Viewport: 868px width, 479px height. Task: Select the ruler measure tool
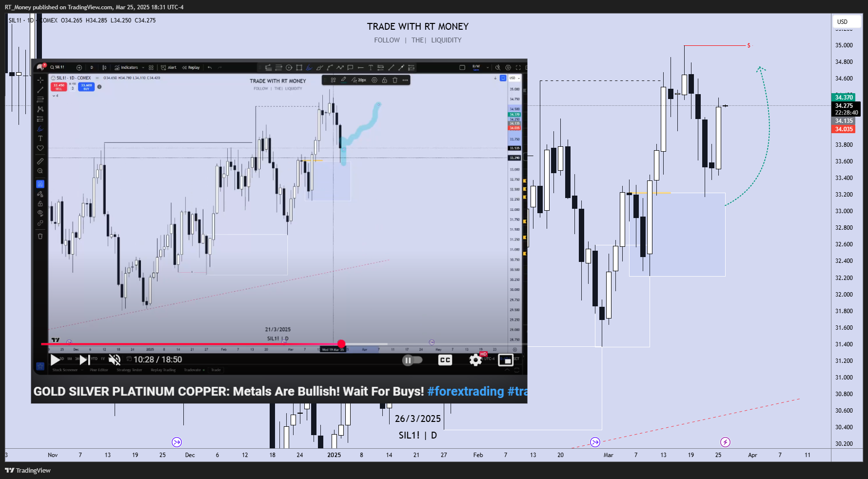[40, 161]
